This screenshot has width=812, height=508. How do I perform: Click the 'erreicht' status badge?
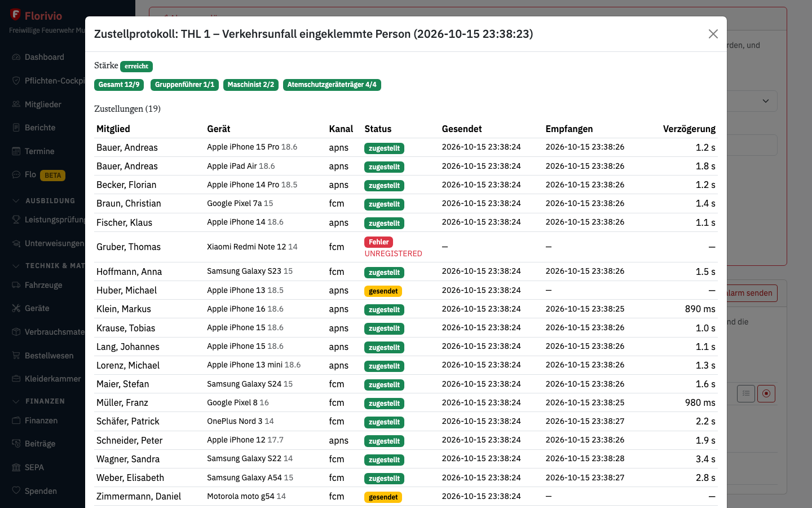click(x=136, y=66)
